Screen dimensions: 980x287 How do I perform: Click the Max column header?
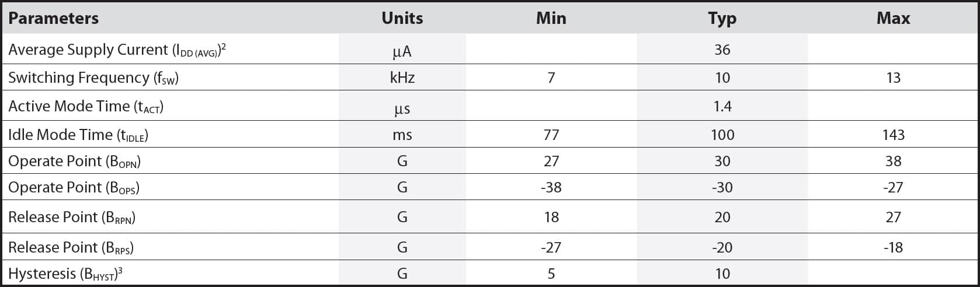(x=893, y=18)
